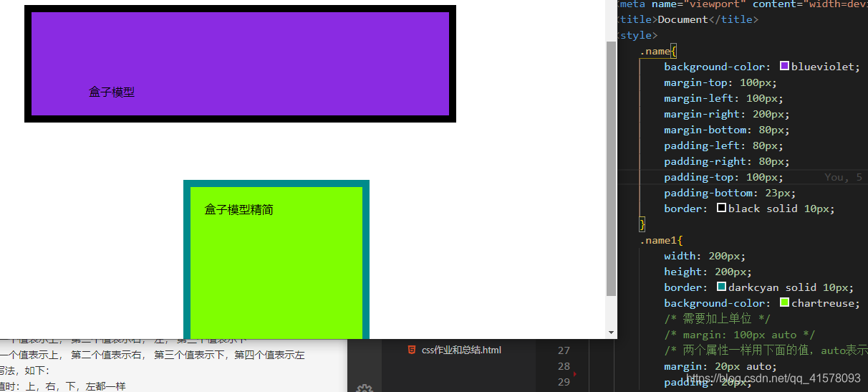Viewport: 868px width, 392px height.
Task: Click line number 29 in the gutter
Action: point(564,382)
